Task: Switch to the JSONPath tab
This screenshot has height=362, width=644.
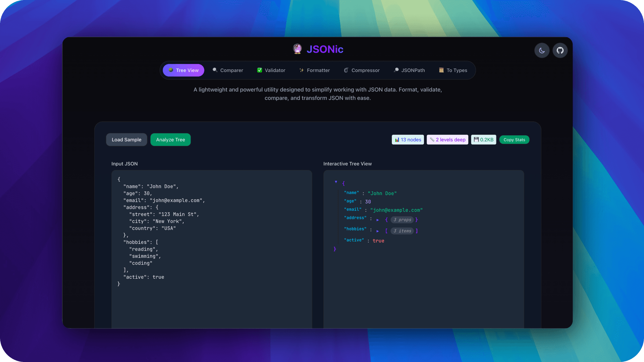Action: (410, 70)
